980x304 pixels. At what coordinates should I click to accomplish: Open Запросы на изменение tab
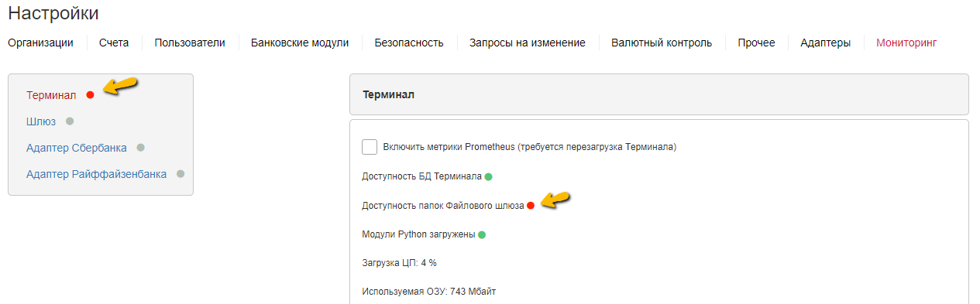pyautogui.click(x=528, y=43)
